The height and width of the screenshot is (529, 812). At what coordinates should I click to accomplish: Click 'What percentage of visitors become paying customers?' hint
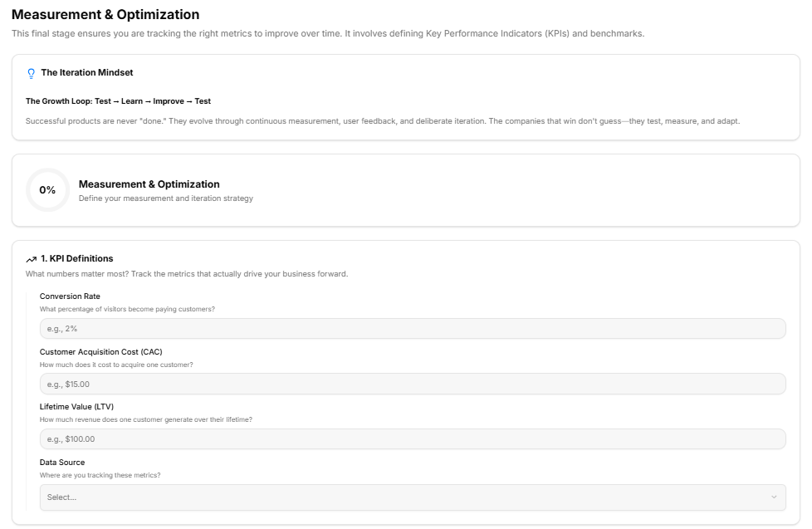tap(127, 309)
